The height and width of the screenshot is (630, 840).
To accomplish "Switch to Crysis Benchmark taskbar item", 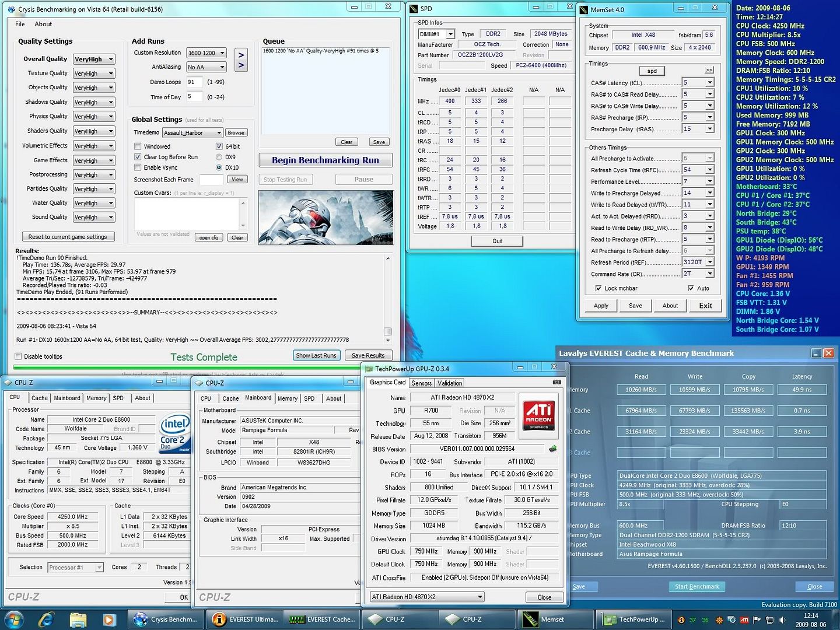I will click(166, 619).
